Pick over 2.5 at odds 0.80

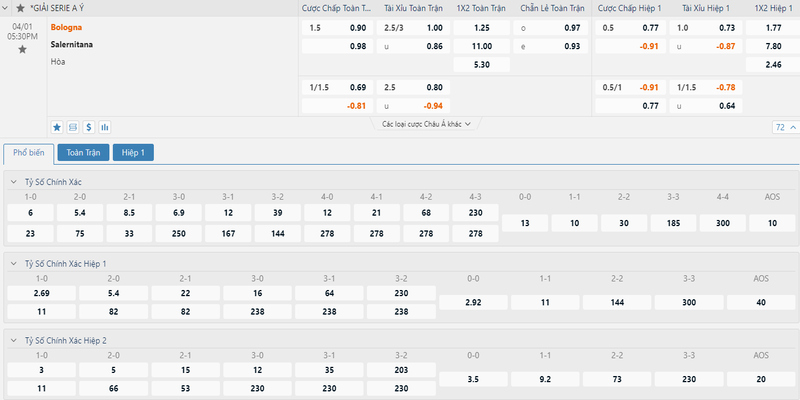point(413,87)
